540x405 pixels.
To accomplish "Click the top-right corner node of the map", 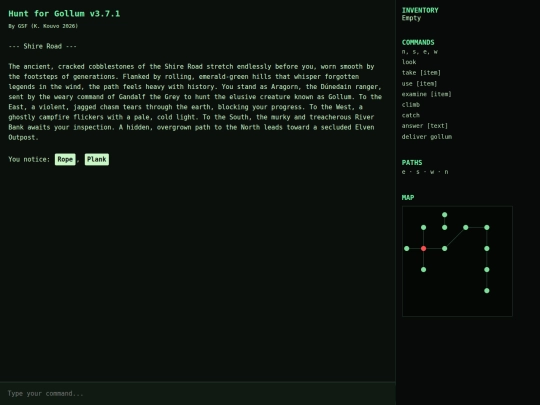I will [487, 227].
